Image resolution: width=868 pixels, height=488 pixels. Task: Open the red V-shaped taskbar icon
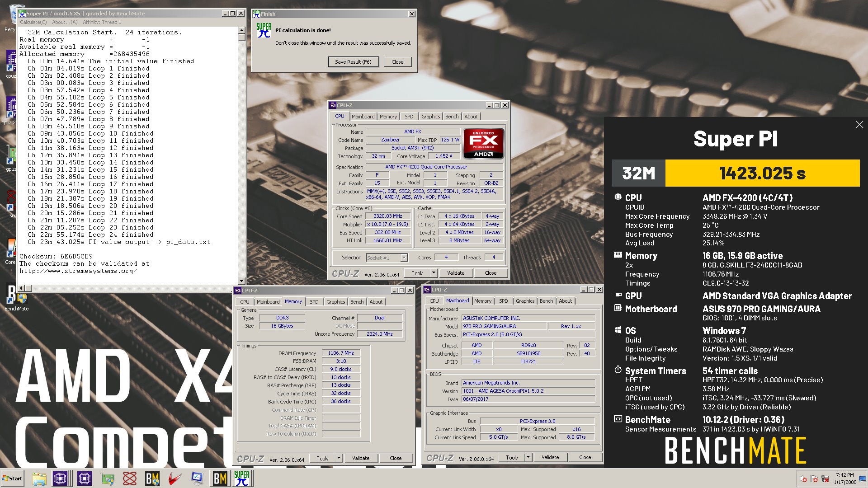(x=175, y=479)
